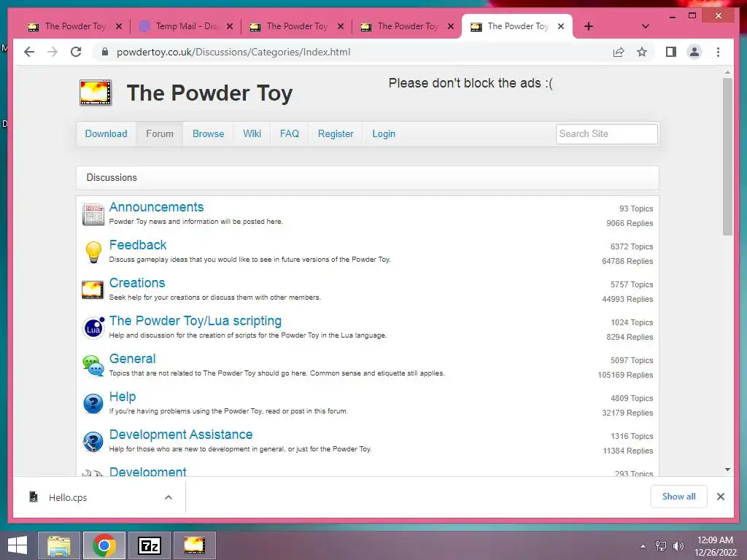
Task: Open the Hello.cps downloaded file
Action: (x=68, y=497)
